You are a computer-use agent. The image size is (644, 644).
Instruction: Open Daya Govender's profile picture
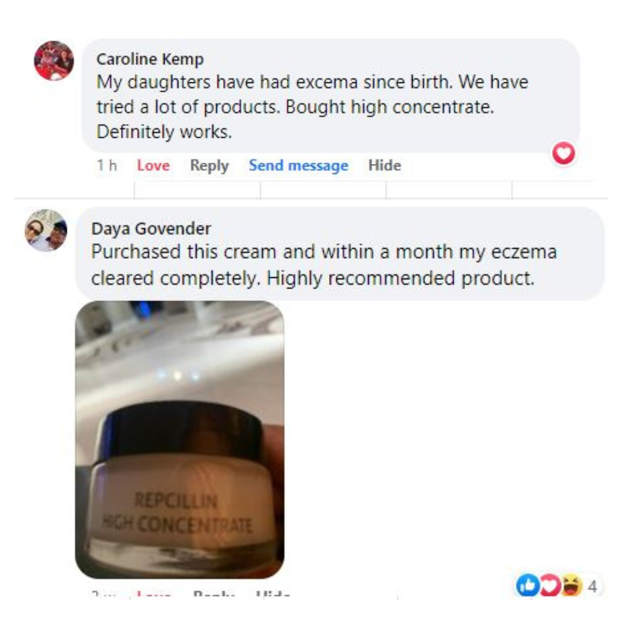[x=46, y=230]
